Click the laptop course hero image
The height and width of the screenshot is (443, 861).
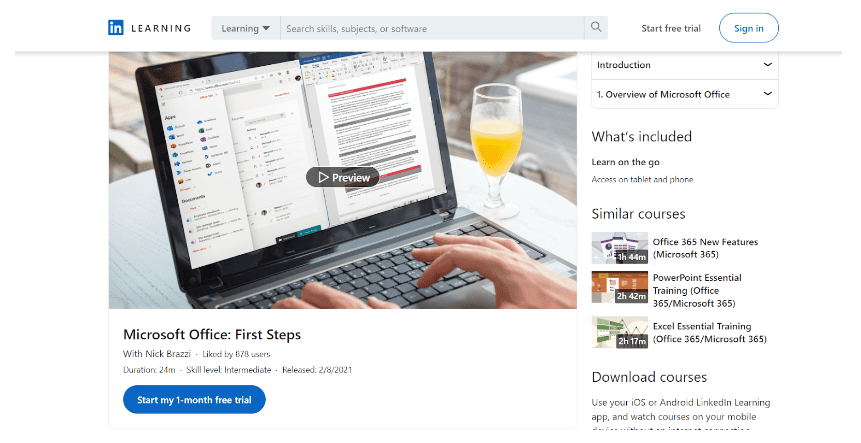click(343, 180)
